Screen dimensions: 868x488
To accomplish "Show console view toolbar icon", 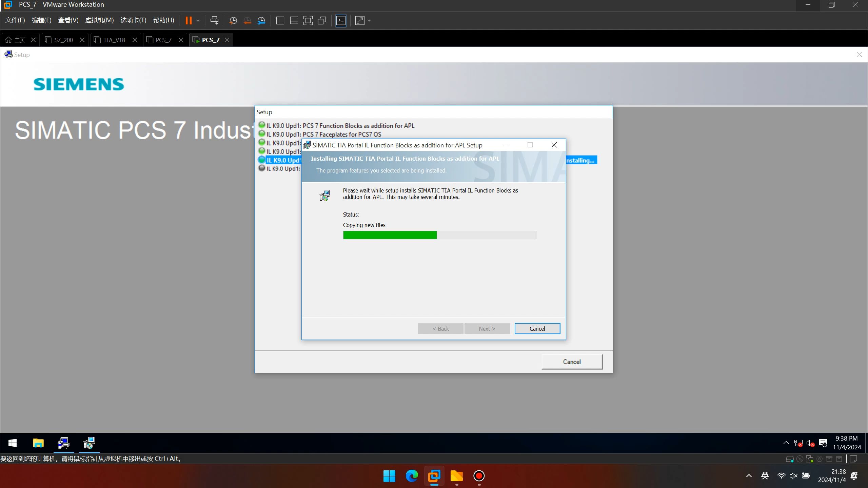I will pyautogui.click(x=341, y=21).
